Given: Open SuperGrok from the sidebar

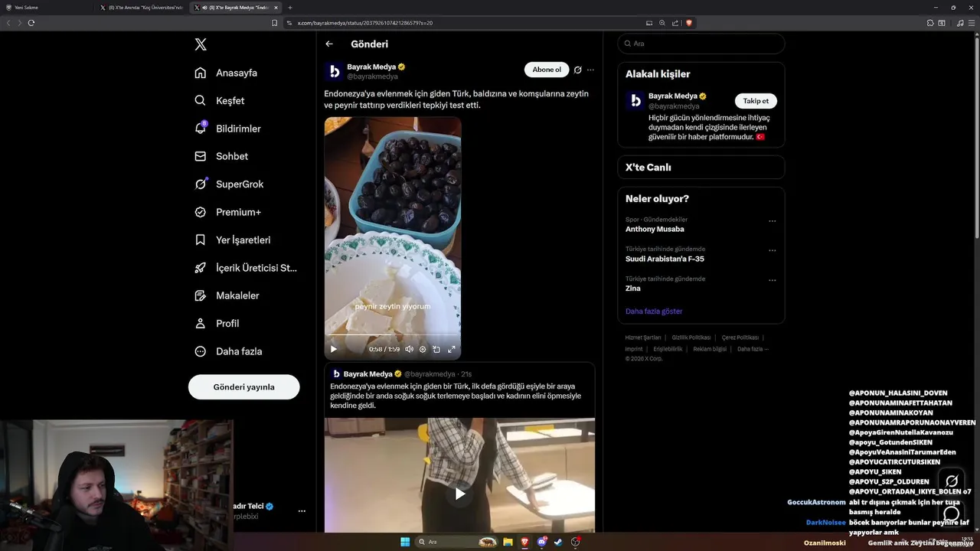Looking at the screenshot, I should pyautogui.click(x=229, y=184).
